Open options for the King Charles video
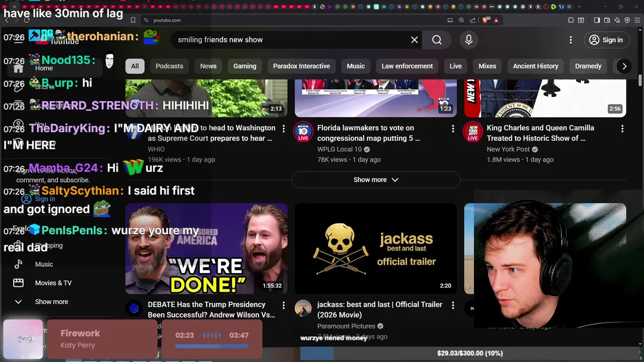The image size is (644, 362). (x=622, y=129)
